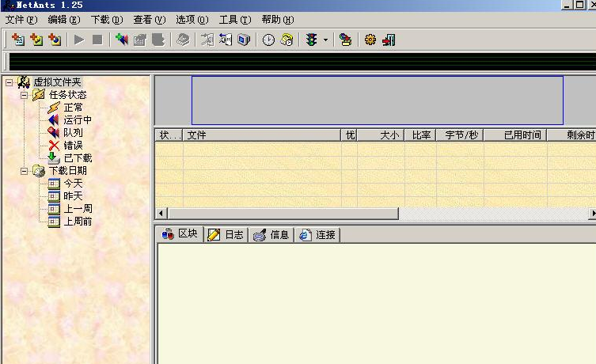Click the grayed properties icon after the queue icon

tap(140, 40)
